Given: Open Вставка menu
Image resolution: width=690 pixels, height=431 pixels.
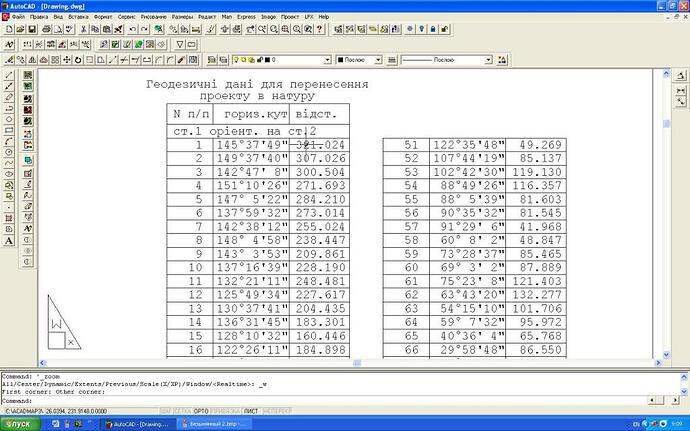Looking at the screenshot, I should [78, 17].
